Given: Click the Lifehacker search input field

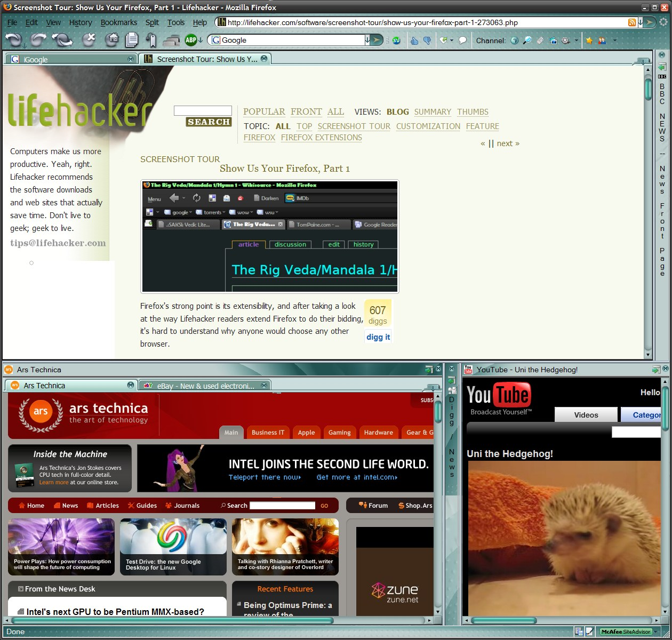Looking at the screenshot, I should point(203,110).
